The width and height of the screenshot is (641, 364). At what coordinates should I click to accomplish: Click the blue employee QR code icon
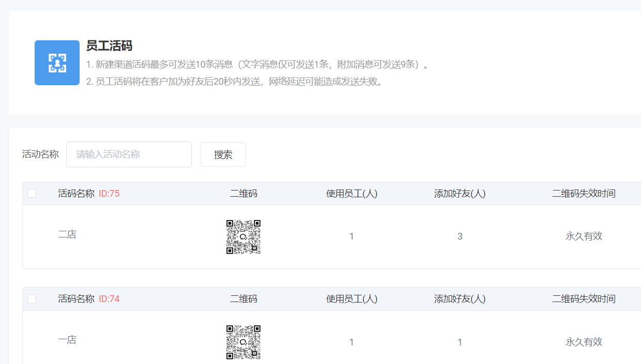57,62
